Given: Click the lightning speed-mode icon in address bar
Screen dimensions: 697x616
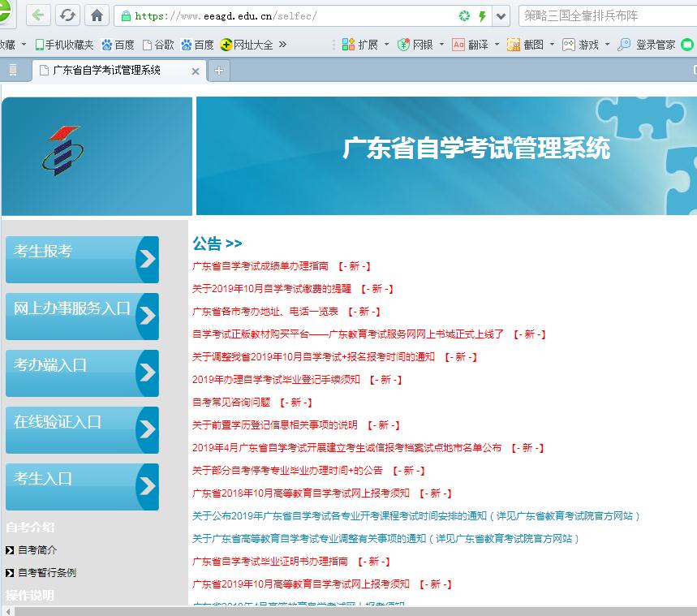Looking at the screenshot, I should [482, 14].
